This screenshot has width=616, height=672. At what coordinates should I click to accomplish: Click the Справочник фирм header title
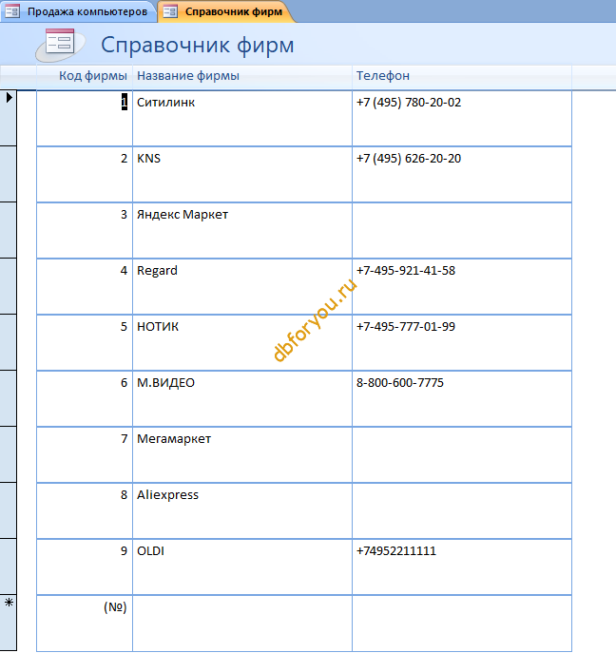pyautogui.click(x=197, y=45)
